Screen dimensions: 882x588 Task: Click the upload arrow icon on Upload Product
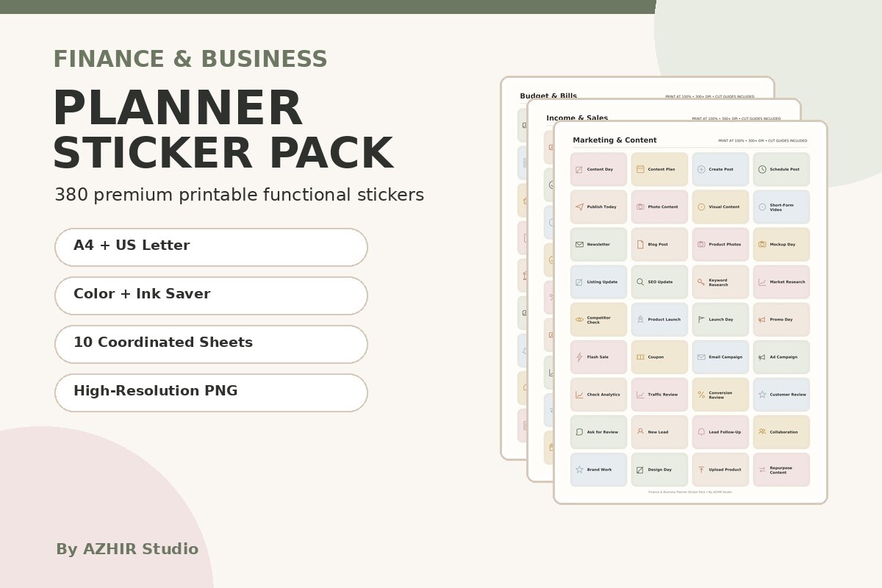click(x=701, y=470)
